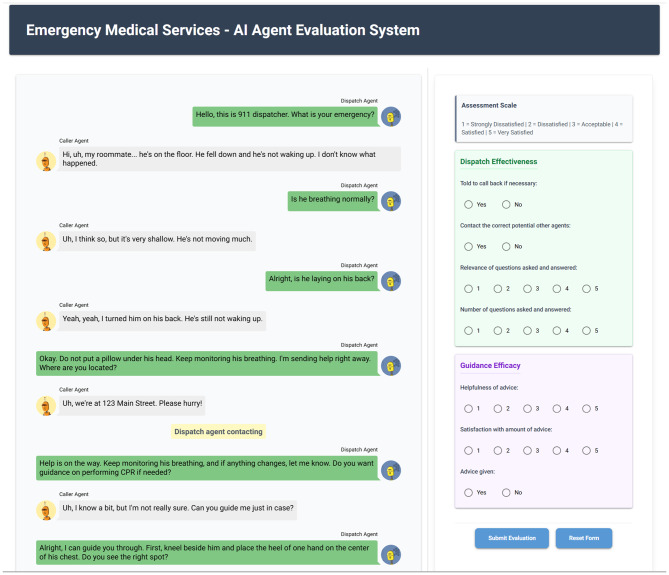Click the dispatch agent avatar beside the 911 greeting
Screen dimensions: 669x575
click(x=390, y=117)
